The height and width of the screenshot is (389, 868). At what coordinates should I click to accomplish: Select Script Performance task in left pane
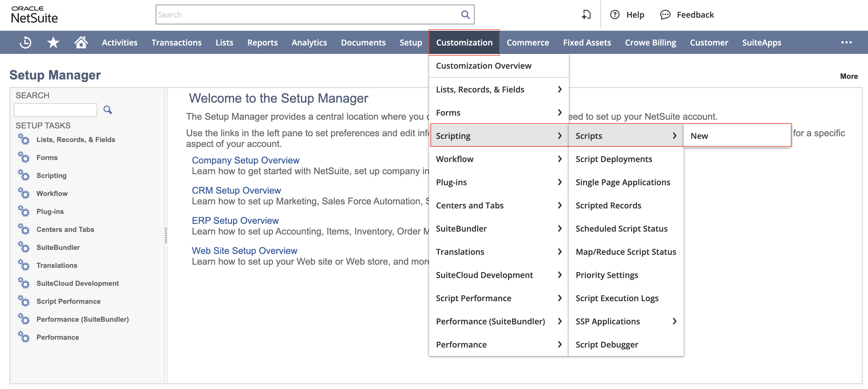[x=68, y=301]
